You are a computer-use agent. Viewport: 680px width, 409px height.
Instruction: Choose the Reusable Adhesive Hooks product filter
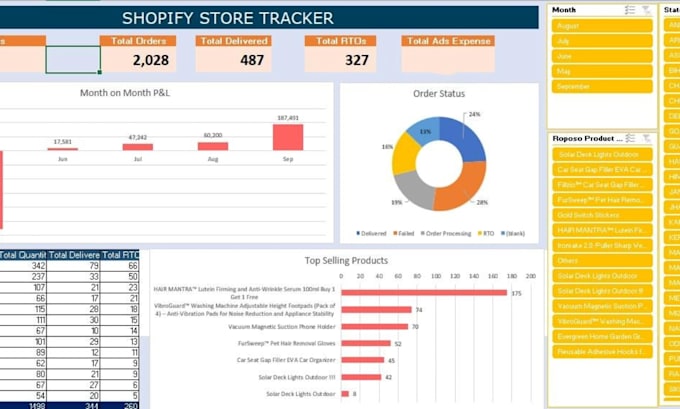[602, 352]
